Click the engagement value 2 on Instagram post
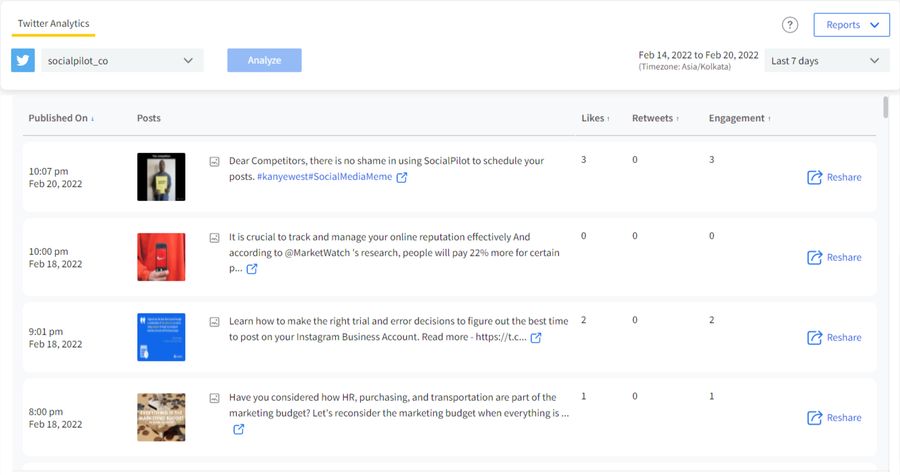This screenshot has width=900, height=475. pyautogui.click(x=711, y=320)
